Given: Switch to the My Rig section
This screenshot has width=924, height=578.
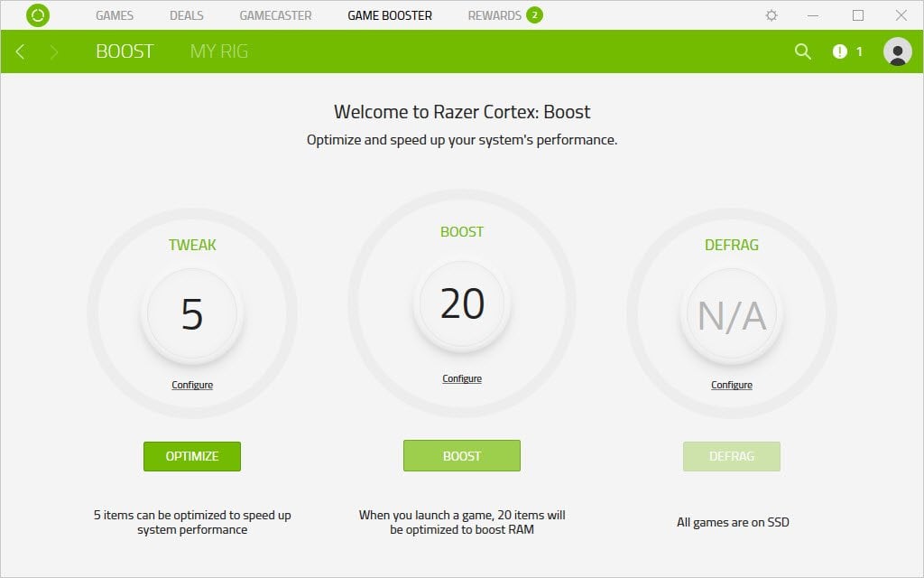Looking at the screenshot, I should pos(218,51).
